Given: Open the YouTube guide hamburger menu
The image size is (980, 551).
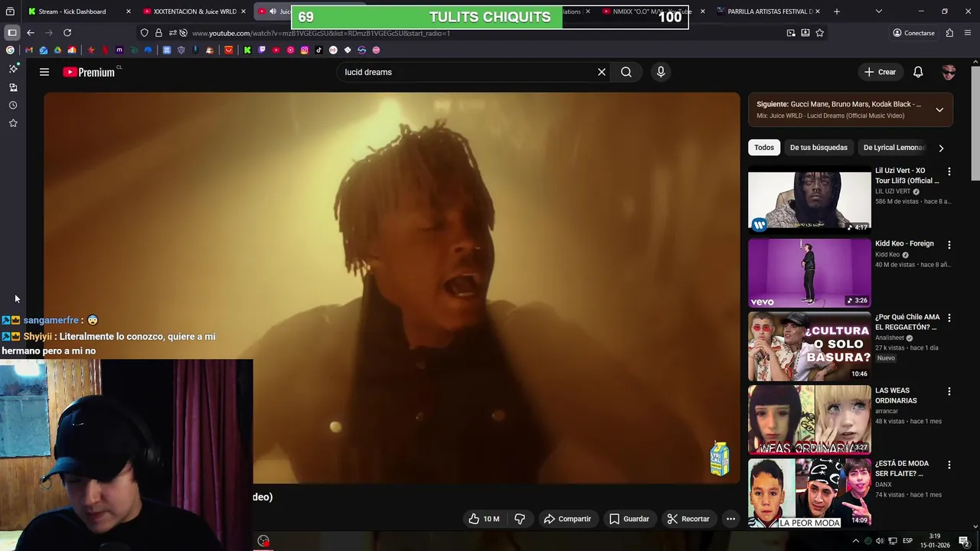Looking at the screenshot, I should 44,72.
